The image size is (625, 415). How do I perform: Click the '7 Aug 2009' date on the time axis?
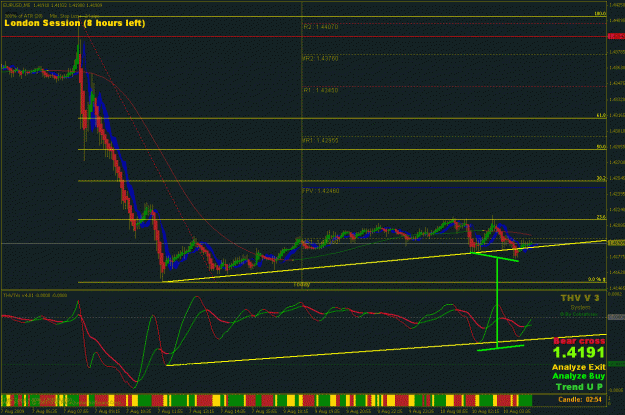click(13, 411)
